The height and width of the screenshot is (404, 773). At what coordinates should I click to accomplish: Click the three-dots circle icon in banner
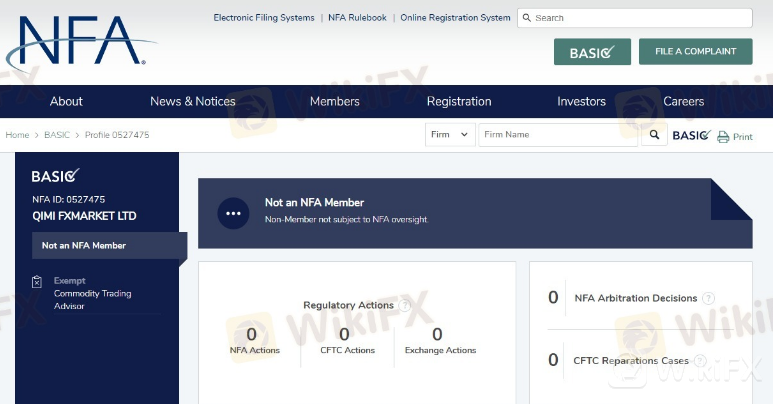(233, 213)
